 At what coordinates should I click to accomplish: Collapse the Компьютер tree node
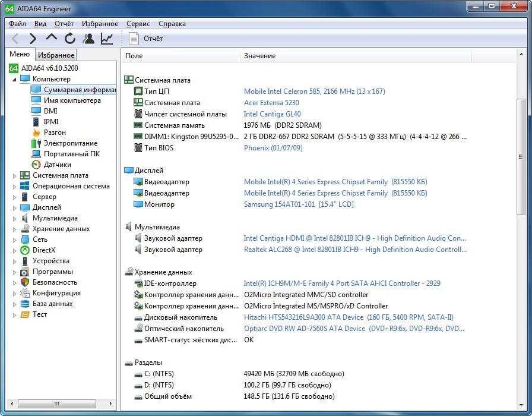pos(14,80)
